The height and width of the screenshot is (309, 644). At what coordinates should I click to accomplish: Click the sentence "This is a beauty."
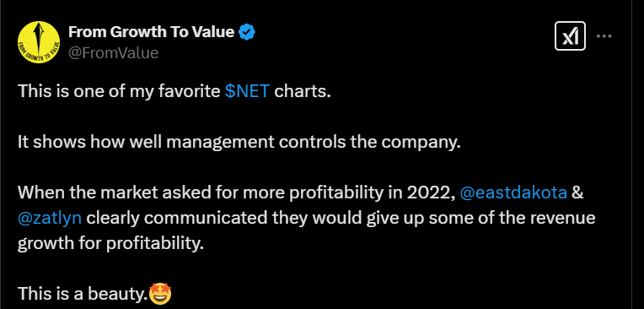pyautogui.click(x=83, y=294)
